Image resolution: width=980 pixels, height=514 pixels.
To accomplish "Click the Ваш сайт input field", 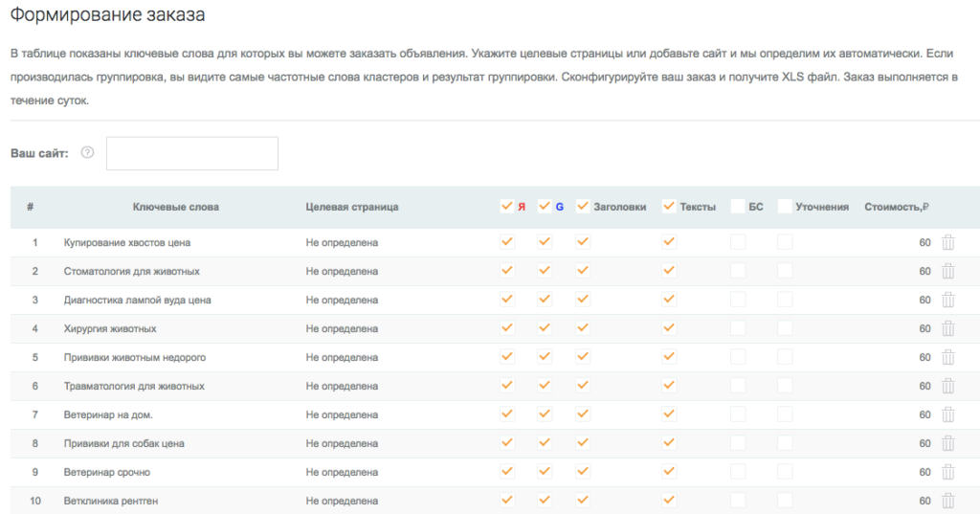I will point(191,153).
